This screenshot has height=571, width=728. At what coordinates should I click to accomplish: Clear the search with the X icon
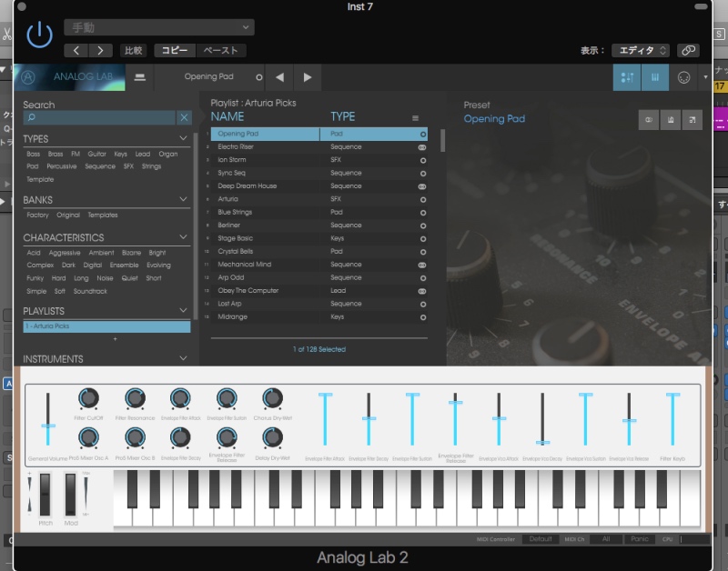pyautogui.click(x=184, y=118)
